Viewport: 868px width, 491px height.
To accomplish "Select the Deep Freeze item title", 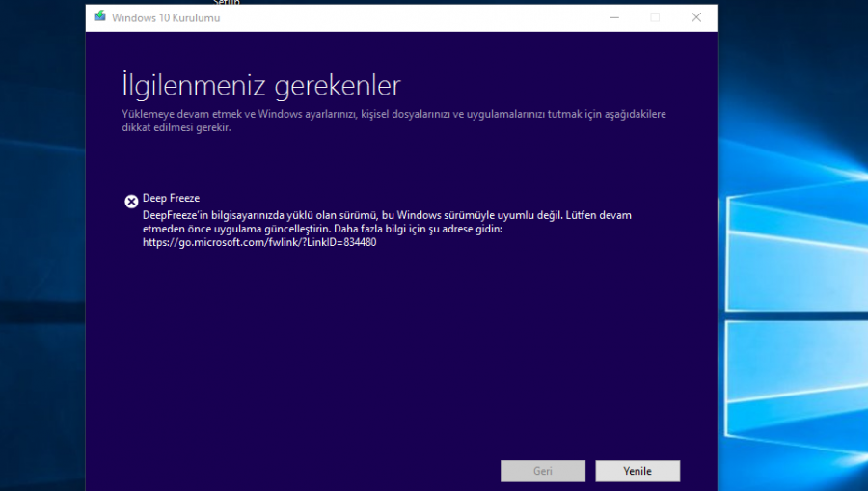I will (x=171, y=198).
